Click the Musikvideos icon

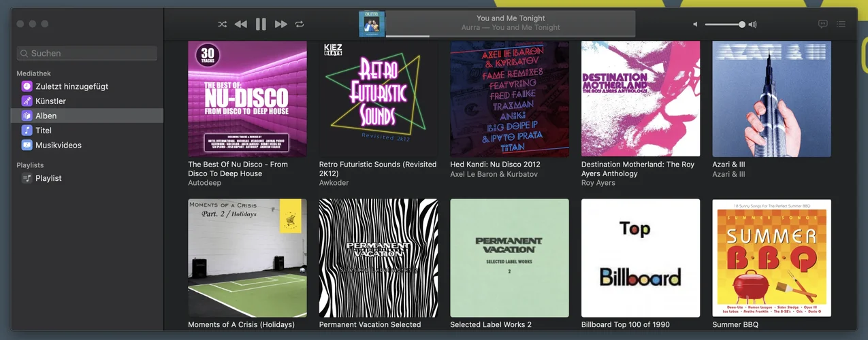tap(27, 145)
